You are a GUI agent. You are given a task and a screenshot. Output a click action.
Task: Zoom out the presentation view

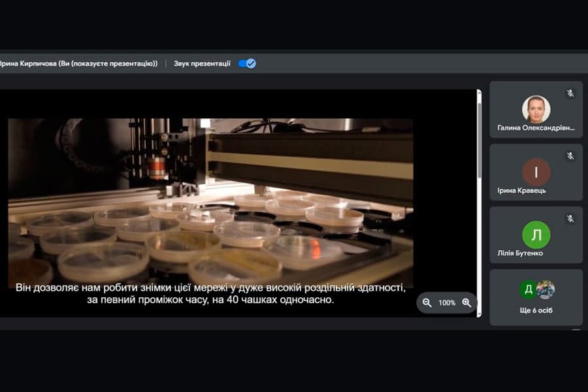coord(427,302)
